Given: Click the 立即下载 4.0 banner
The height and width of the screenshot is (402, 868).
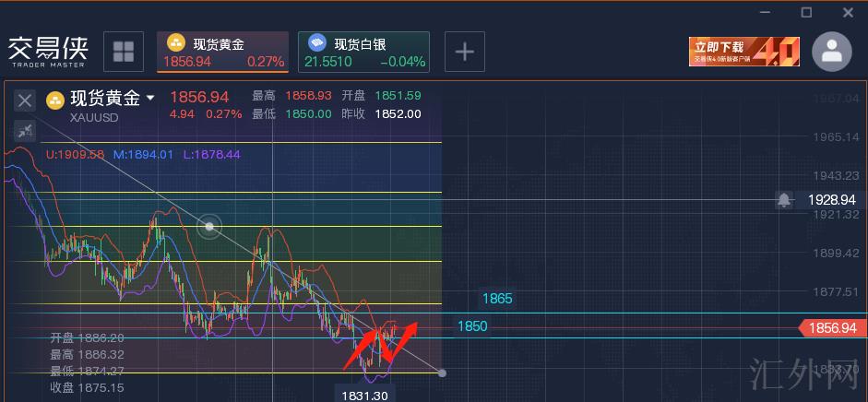Looking at the screenshot, I should pos(744,52).
